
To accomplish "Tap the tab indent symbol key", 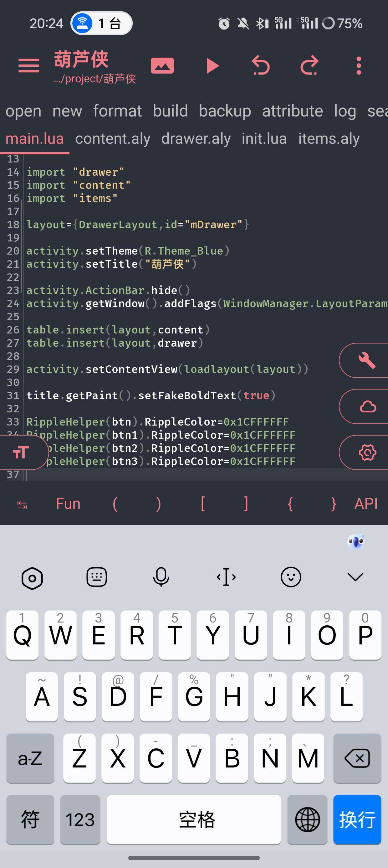I will point(22,504).
